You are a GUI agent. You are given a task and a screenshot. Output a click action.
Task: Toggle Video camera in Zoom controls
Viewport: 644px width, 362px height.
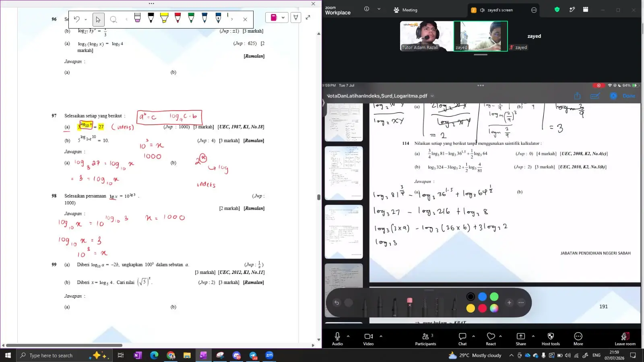click(x=368, y=339)
